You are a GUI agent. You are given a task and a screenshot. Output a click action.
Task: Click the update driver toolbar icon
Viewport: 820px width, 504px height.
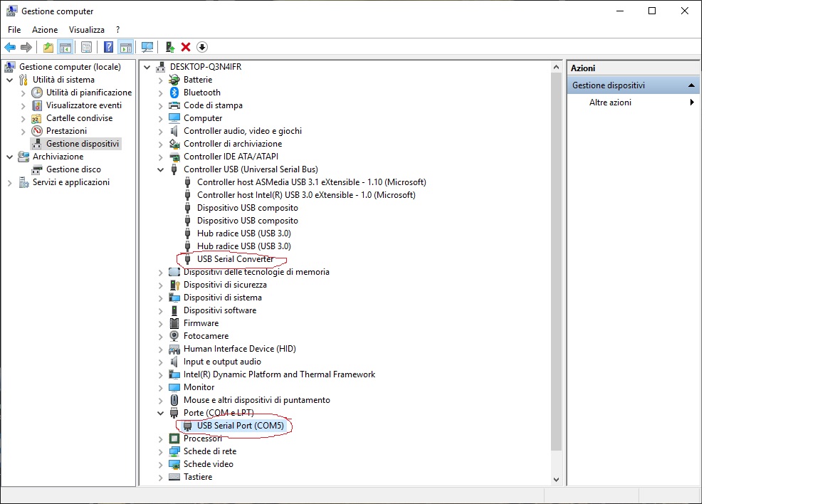coord(169,47)
